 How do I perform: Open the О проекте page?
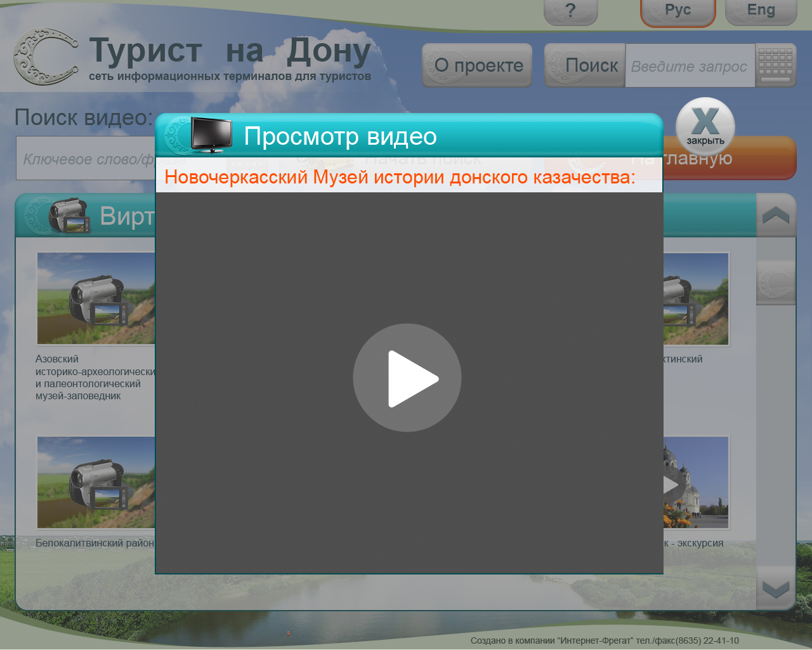point(478,65)
